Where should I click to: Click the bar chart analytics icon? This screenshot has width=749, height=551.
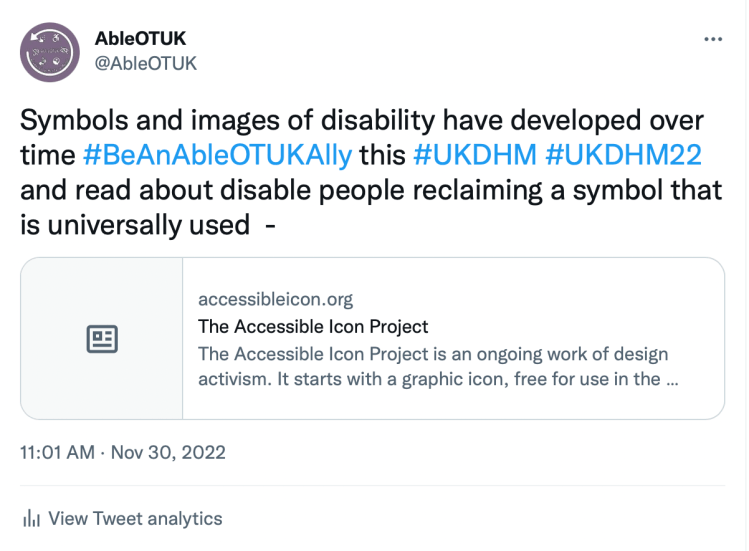31,519
